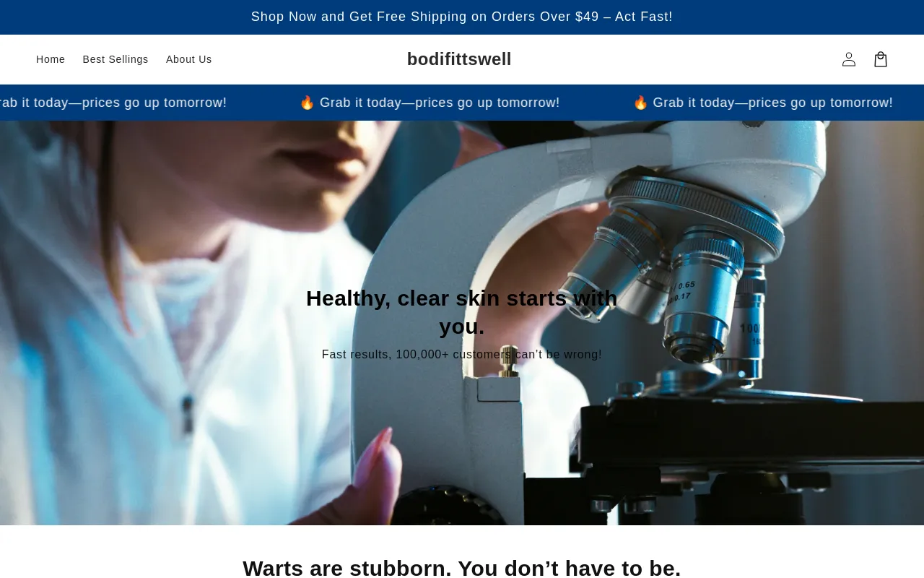Go to the Home menu item
The width and height of the screenshot is (924, 578).
click(x=51, y=59)
